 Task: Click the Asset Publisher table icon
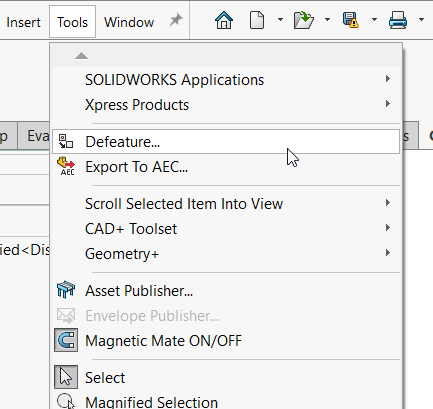(66, 289)
